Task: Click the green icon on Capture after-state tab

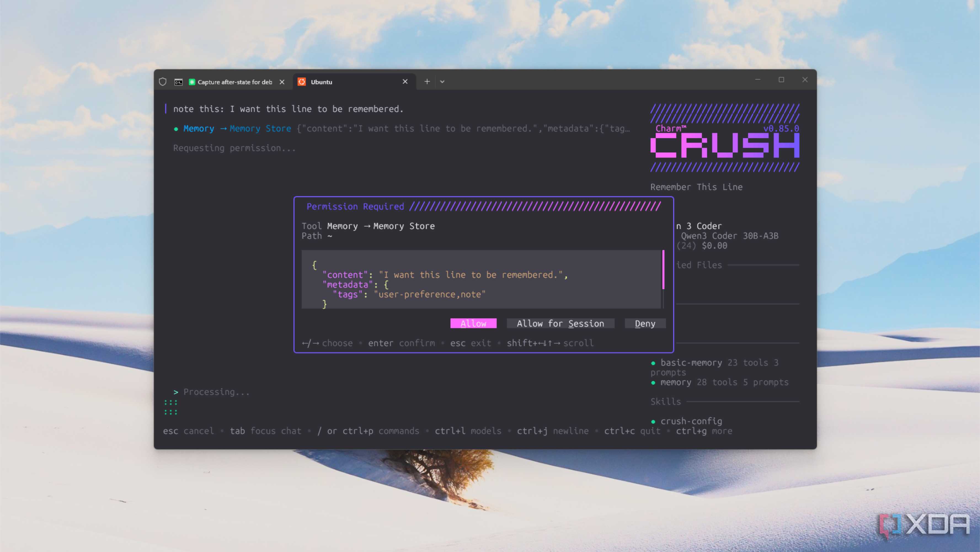Action: (192, 82)
